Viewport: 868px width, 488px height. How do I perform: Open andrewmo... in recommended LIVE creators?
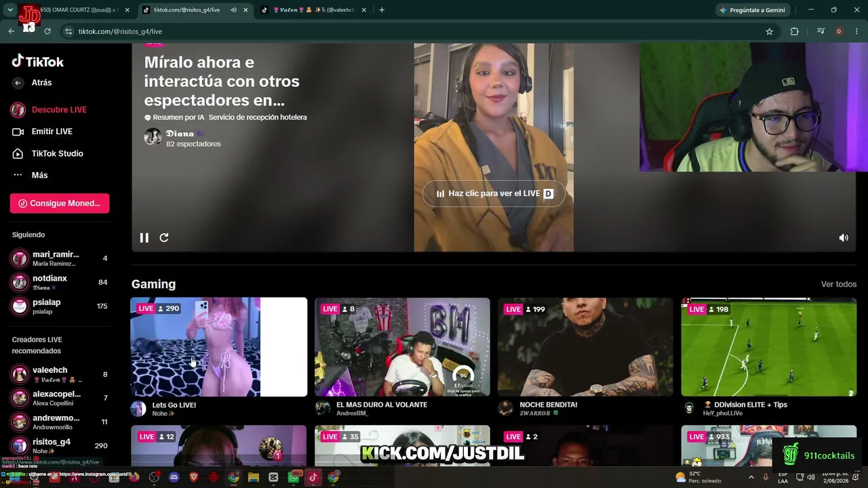[60, 422]
